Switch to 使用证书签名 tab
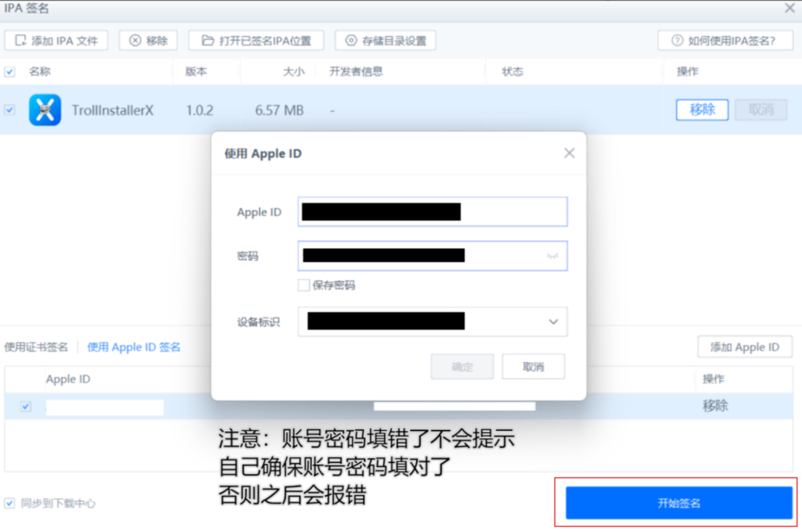The image size is (802, 532). 36,347
